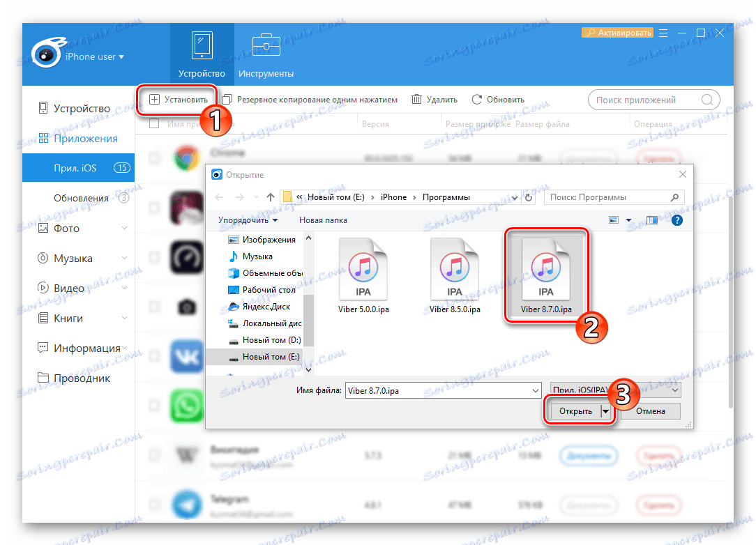
Task: Open the hamburger menu in title bar
Action: click(x=663, y=33)
